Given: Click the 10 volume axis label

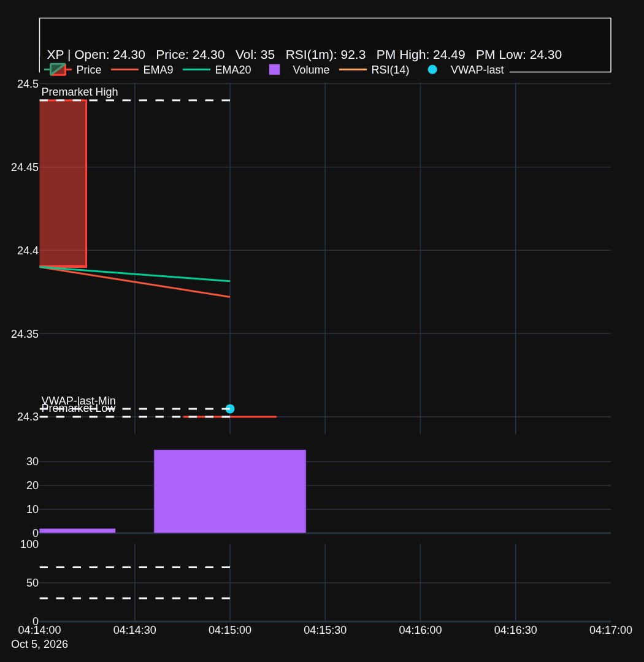Looking at the screenshot, I should pyautogui.click(x=33, y=509).
